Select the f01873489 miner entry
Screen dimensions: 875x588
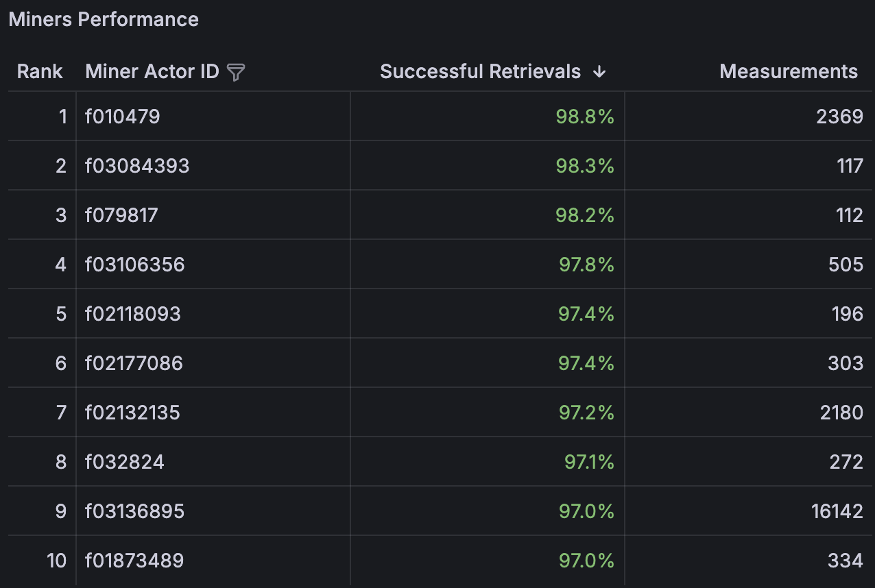click(x=134, y=561)
